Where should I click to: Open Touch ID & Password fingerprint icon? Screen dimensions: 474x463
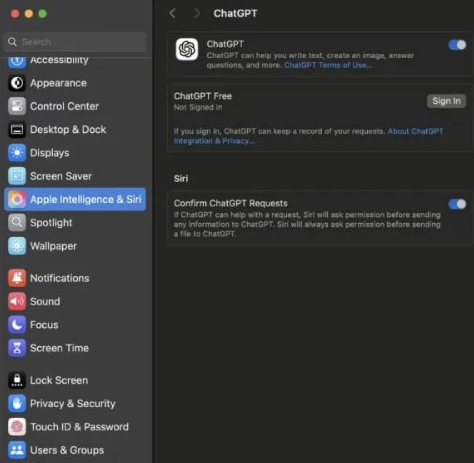tap(17, 427)
